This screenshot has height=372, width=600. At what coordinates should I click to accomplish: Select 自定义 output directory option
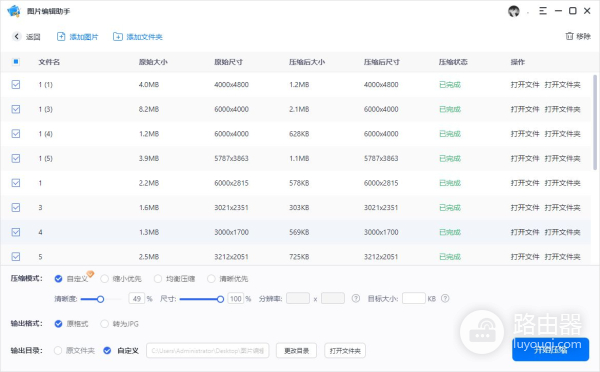click(107, 351)
